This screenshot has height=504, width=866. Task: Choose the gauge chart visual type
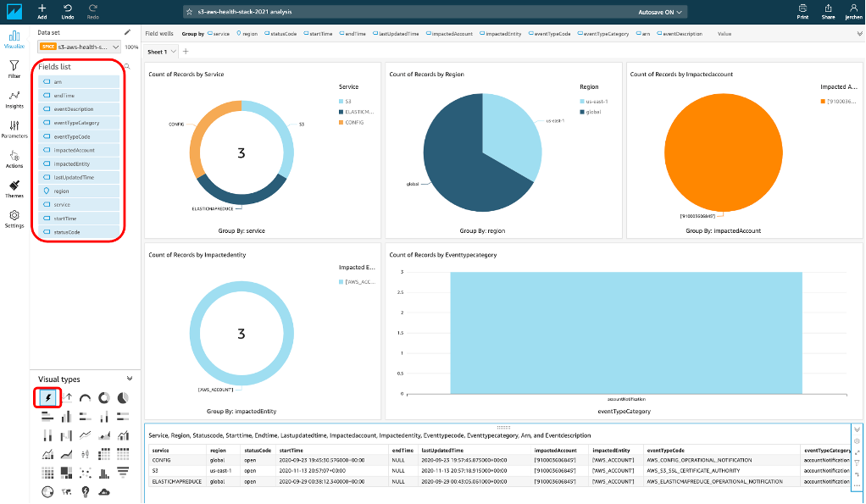[x=85, y=397]
